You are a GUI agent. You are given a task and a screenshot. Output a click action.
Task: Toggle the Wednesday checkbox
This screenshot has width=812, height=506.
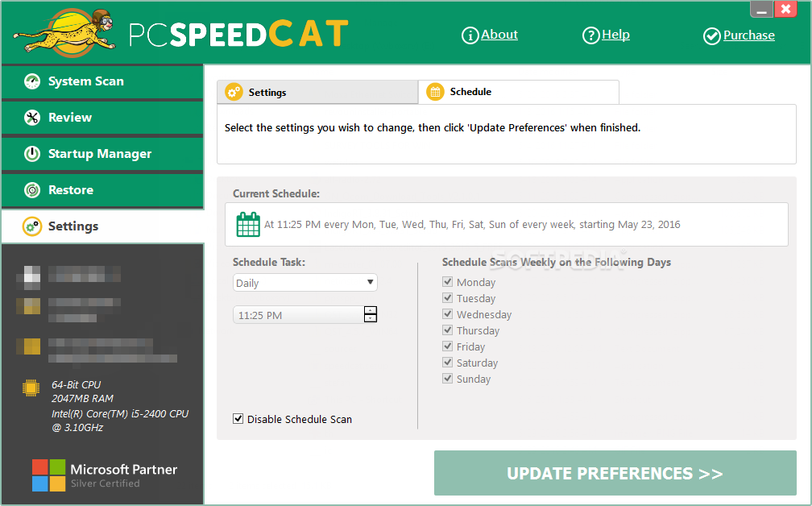pos(447,314)
